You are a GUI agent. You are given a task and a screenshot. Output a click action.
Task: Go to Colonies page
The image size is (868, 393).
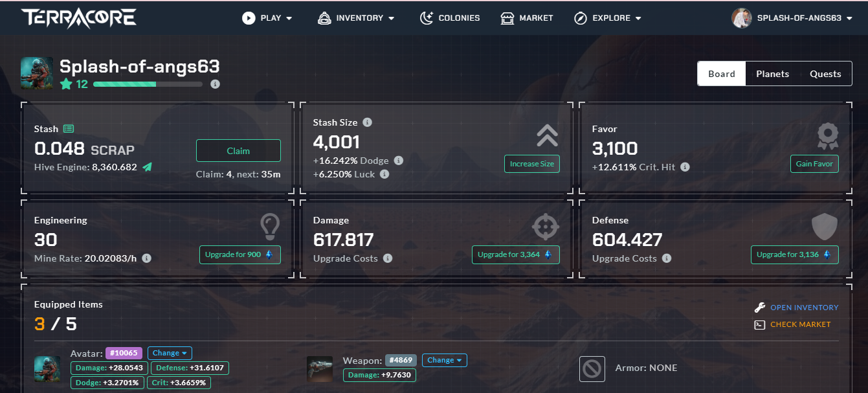pyautogui.click(x=450, y=18)
